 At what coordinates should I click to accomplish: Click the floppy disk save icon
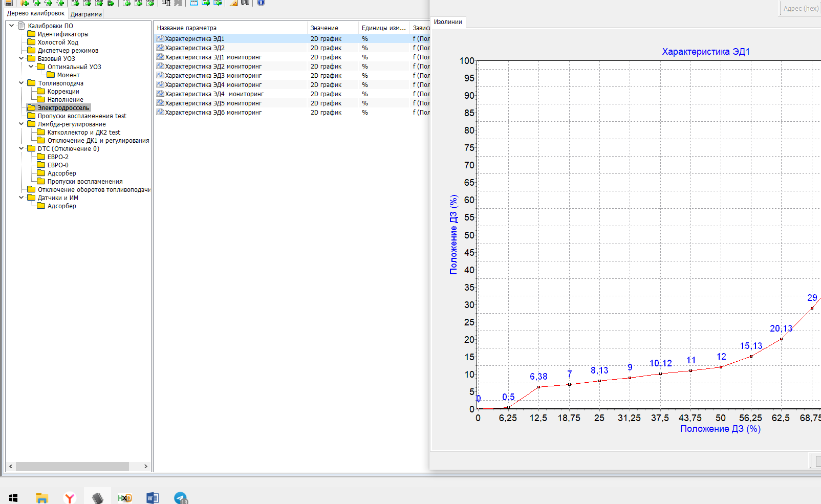pos(9,3)
